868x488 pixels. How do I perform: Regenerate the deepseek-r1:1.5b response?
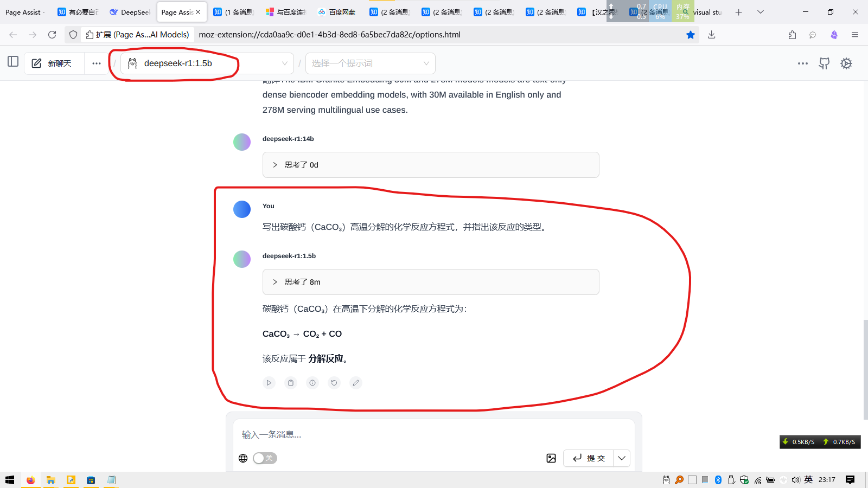(x=334, y=383)
